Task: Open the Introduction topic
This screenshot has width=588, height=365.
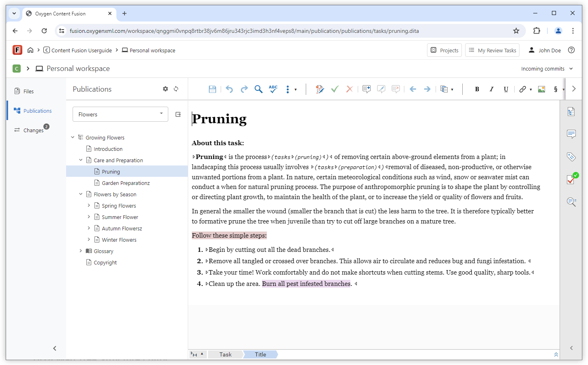Action: click(x=108, y=149)
